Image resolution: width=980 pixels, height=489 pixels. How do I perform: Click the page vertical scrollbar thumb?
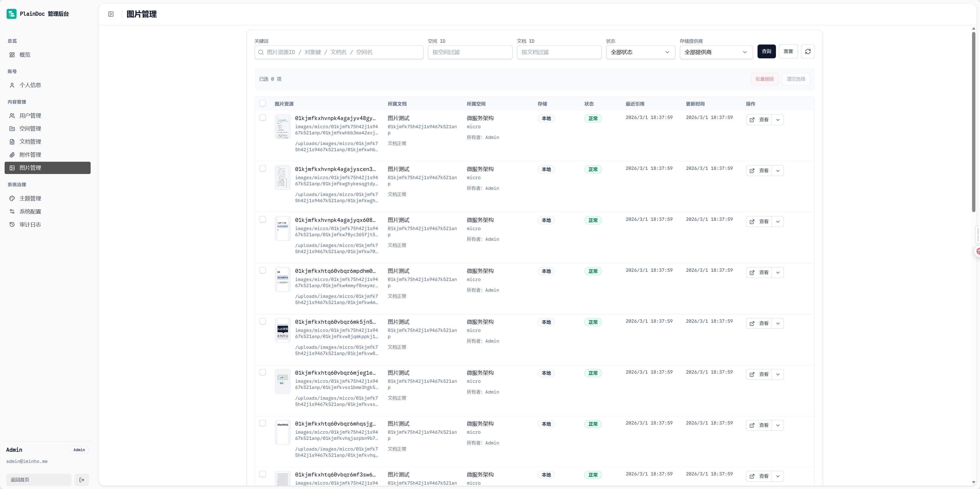click(974, 122)
